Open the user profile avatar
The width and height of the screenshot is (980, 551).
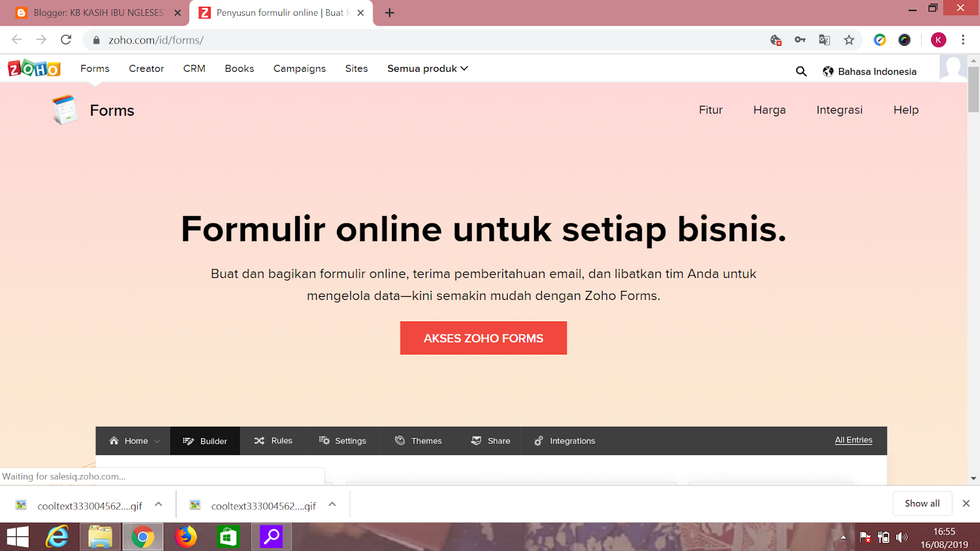(953, 67)
